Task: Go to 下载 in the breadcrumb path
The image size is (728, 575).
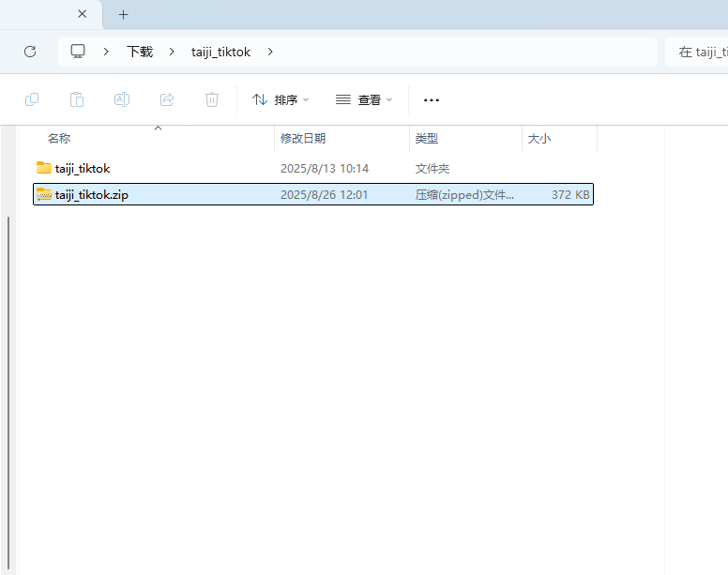Action: [140, 52]
